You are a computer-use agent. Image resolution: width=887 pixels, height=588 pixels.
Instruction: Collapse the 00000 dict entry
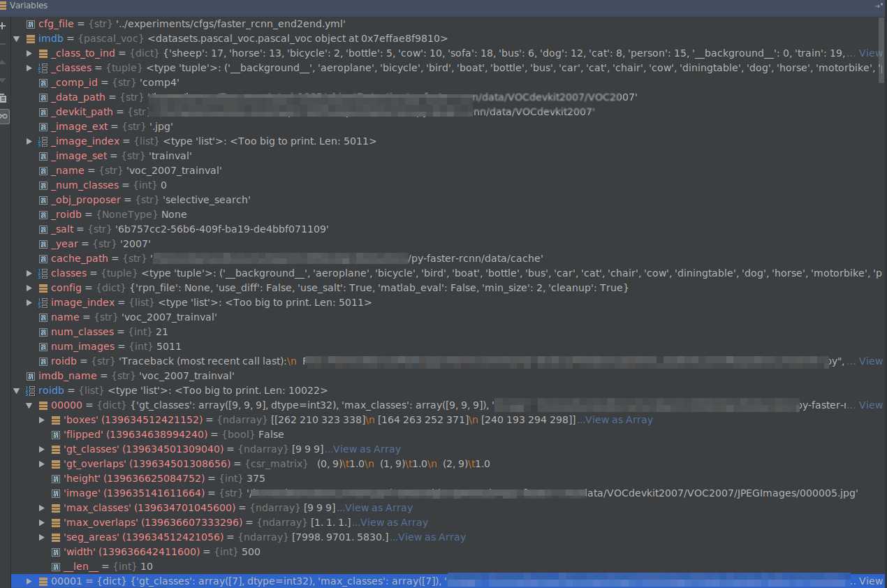(x=29, y=405)
